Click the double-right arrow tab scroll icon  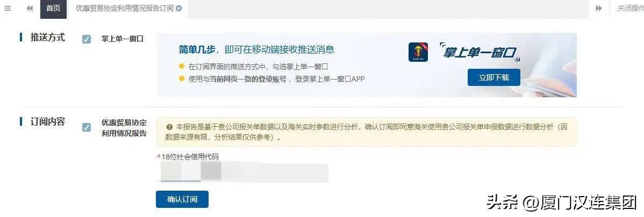click(x=599, y=8)
